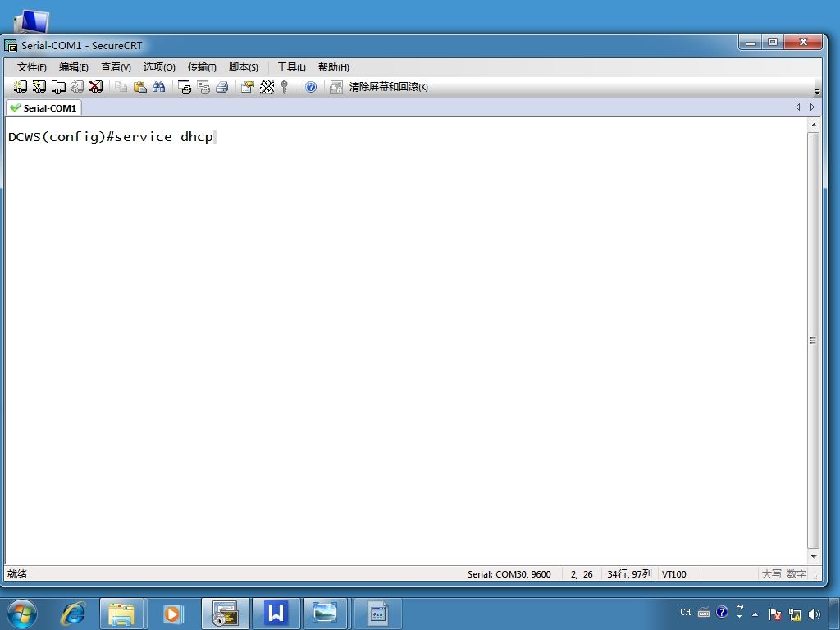Screen dimensions: 840x630
Task: Open the 查看(V) menu
Action: click(116, 67)
